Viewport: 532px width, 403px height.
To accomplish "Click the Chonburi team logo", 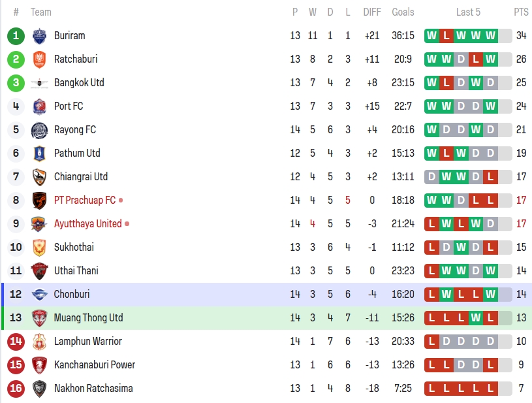I will (39, 294).
